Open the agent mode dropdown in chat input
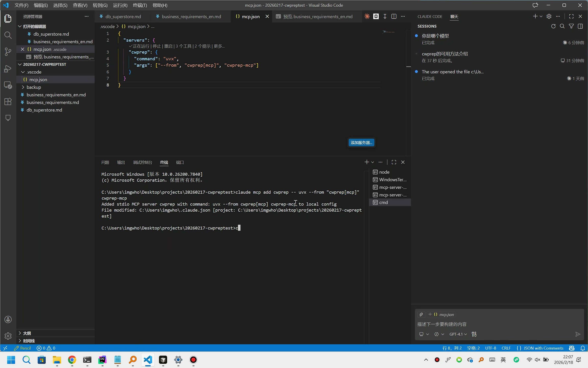 [439, 334]
